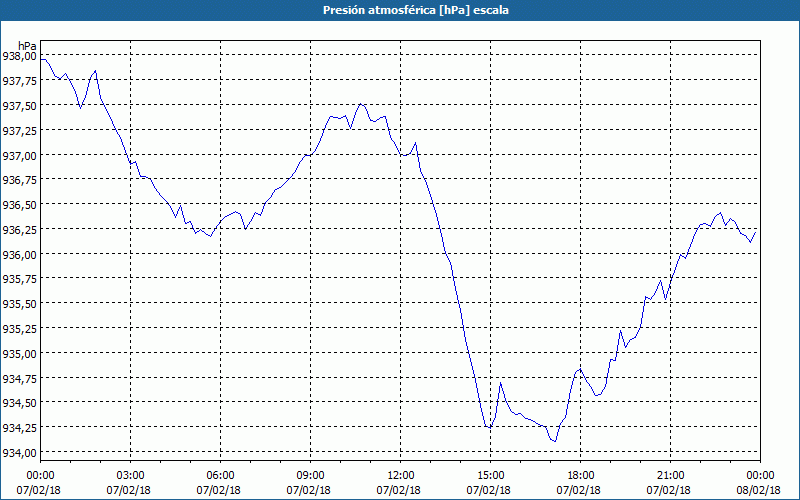800x500 pixels.
Task: Click the pressure curve minimum near 17:00
Action: 555,441
